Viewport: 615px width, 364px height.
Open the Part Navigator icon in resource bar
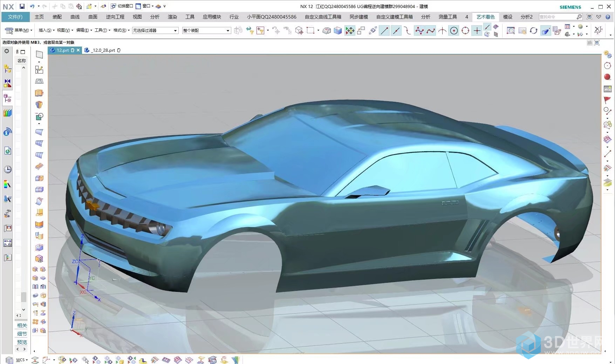(7, 98)
